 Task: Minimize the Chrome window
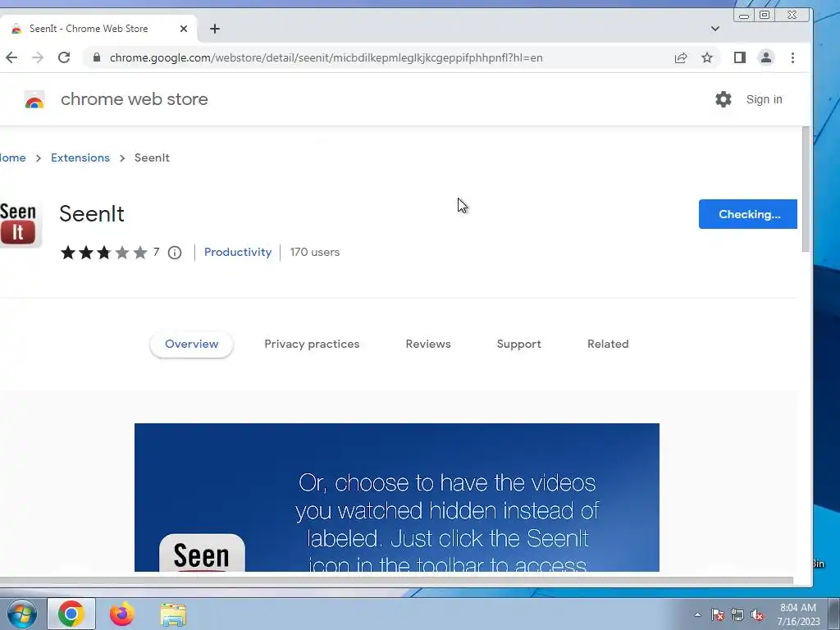(743, 16)
